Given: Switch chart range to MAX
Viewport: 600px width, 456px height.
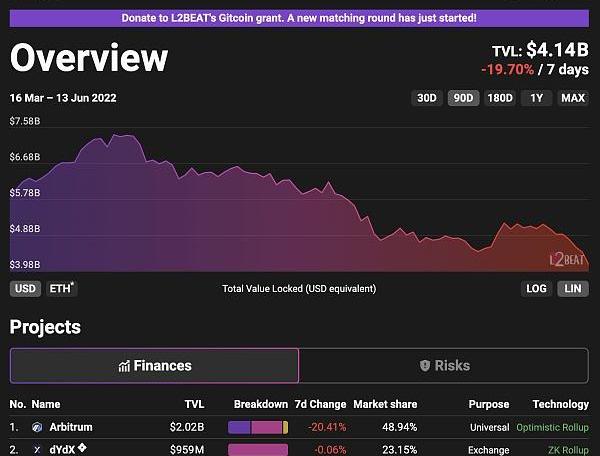Looking at the screenshot, I should pos(573,98).
